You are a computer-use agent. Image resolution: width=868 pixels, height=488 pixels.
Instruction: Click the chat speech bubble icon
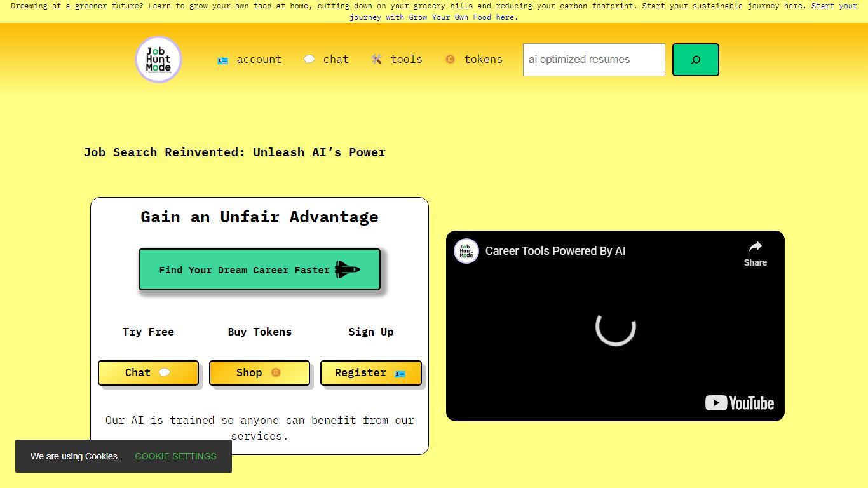(309, 59)
